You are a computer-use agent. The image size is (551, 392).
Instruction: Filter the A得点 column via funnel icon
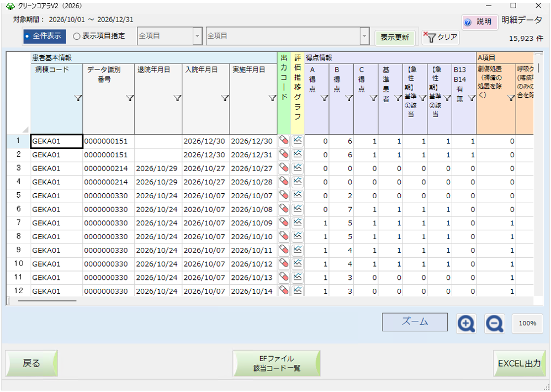pos(324,99)
